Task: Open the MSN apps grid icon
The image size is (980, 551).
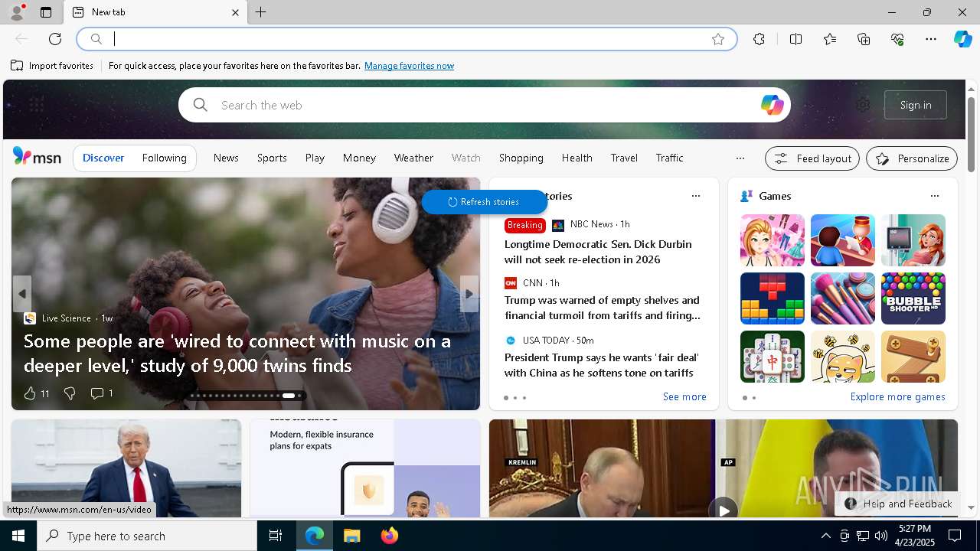Action: [x=36, y=105]
